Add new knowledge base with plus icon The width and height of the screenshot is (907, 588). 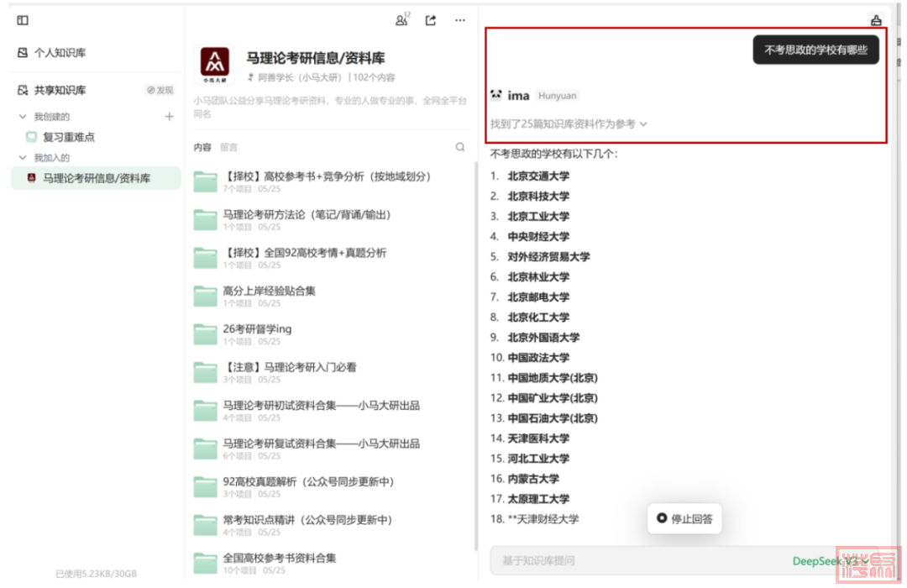point(169,116)
